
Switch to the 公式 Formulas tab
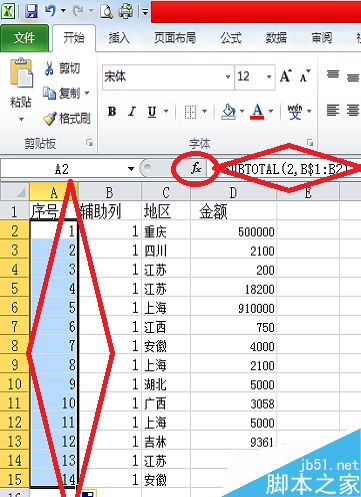(x=231, y=38)
